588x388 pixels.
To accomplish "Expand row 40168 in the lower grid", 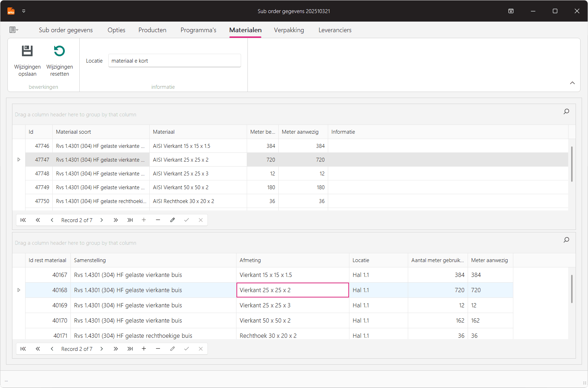I will click(19, 290).
